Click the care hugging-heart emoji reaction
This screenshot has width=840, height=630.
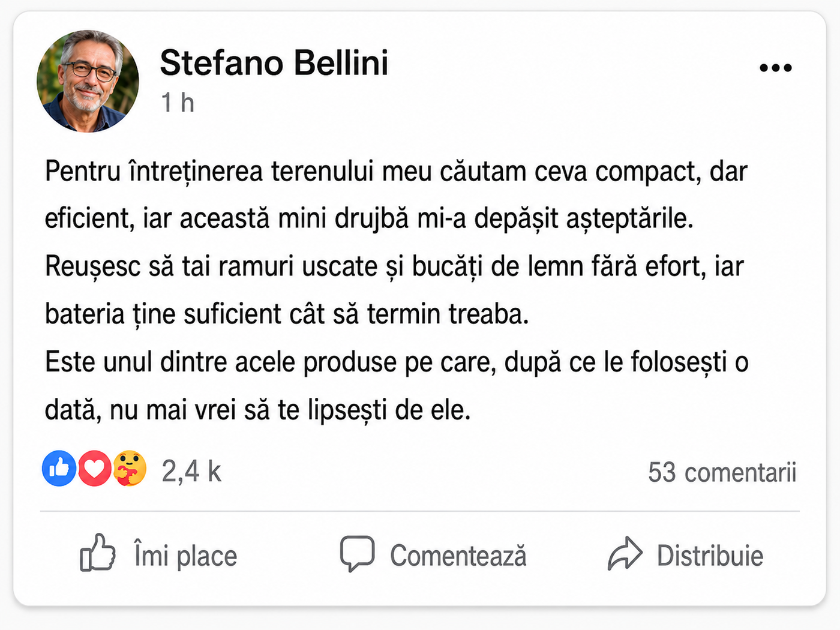[x=129, y=468]
